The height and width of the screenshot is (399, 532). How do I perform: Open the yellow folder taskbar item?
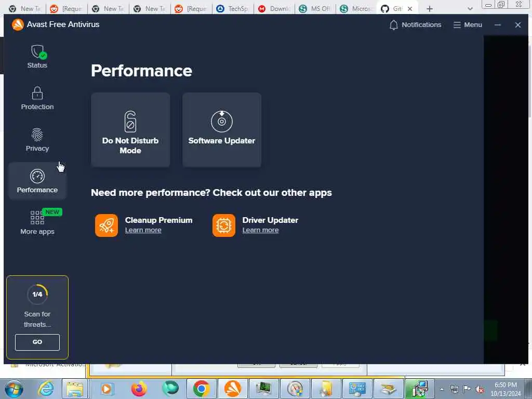[x=326, y=389]
